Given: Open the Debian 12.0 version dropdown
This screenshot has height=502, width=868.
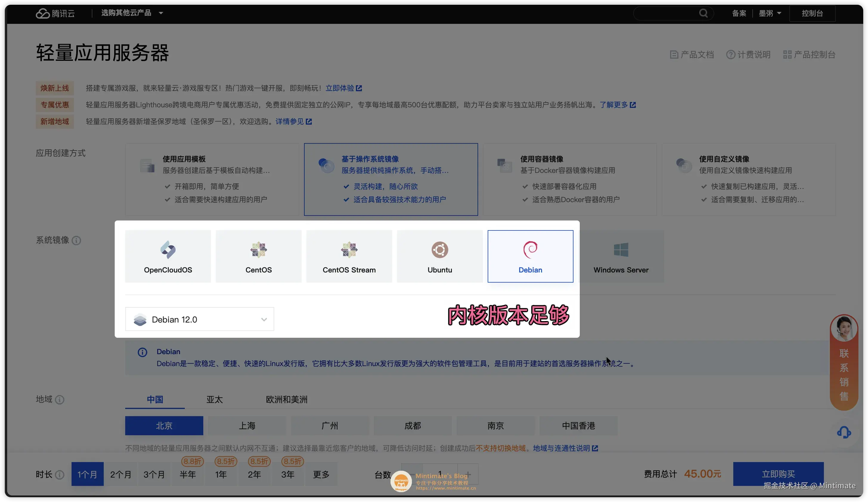Looking at the screenshot, I should pyautogui.click(x=264, y=319).
